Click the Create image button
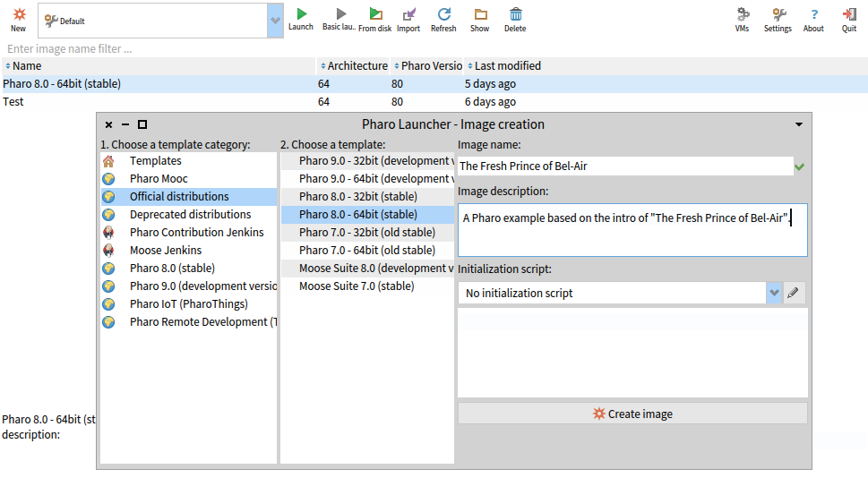The height and width of the screenshot is (495, 868). (x=632, y=414)
